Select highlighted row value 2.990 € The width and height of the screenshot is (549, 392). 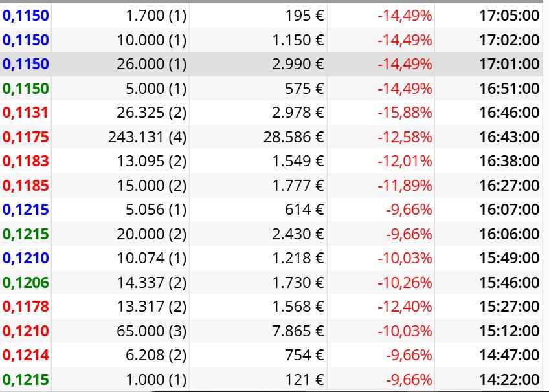click(298, 64)
